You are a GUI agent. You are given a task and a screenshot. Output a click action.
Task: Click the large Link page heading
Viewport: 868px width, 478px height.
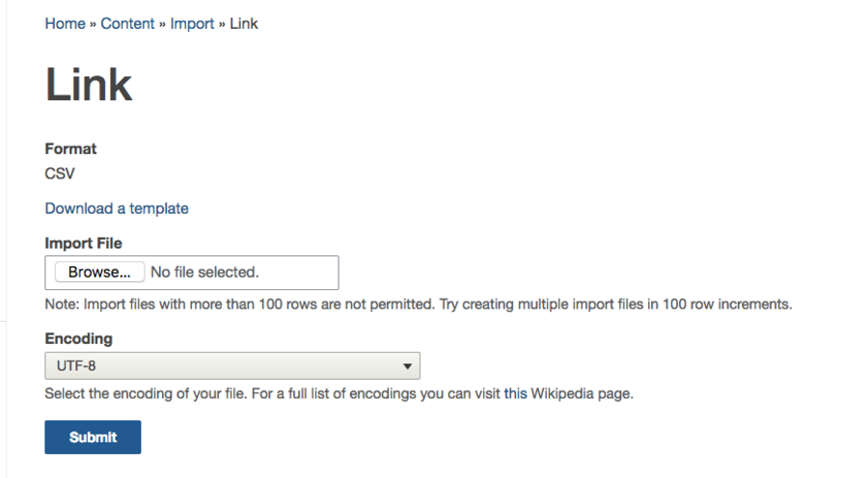coord(89,86)
